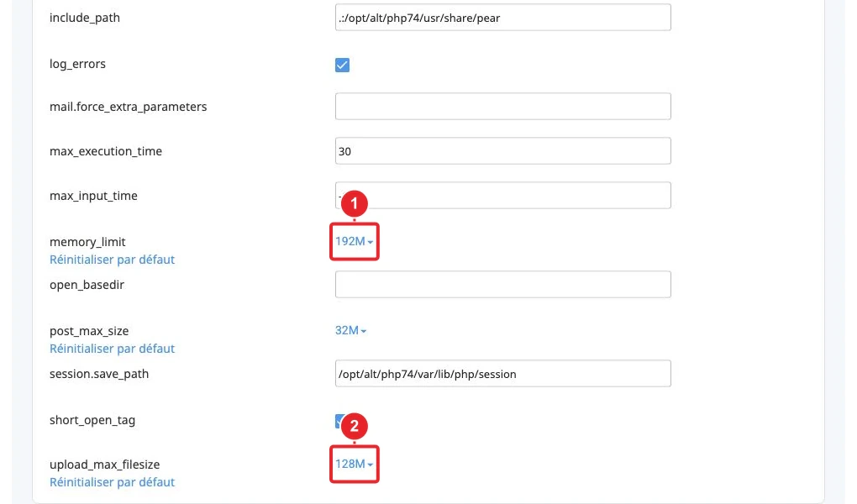The height and width of the screenshot is (504, 857).
Task: Open the post_max_size 32M dropdown
Action: pyautogui.click(x=350, y=330)
